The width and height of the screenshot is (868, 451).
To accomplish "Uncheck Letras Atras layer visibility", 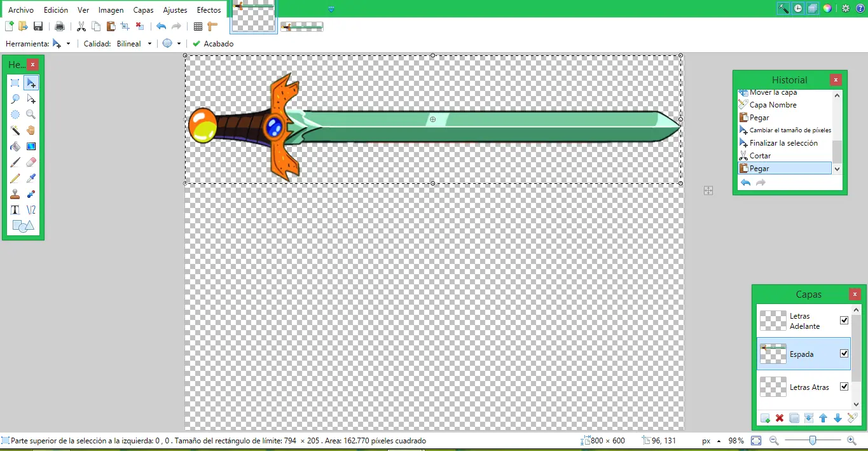I will click(844, 387).
